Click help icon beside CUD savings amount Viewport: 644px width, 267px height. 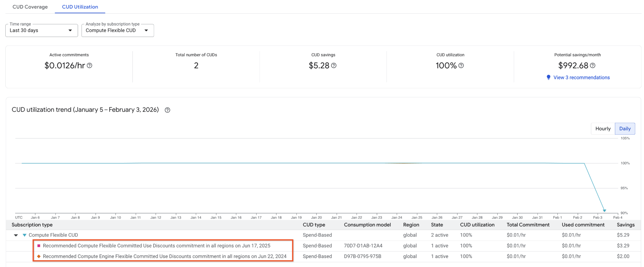coord(334,65)
